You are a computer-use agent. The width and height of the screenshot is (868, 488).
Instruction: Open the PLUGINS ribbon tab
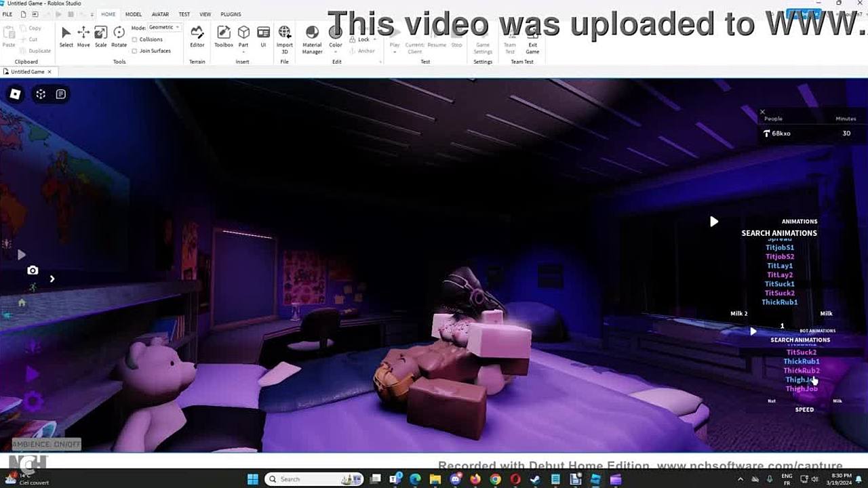click(231, 14)
